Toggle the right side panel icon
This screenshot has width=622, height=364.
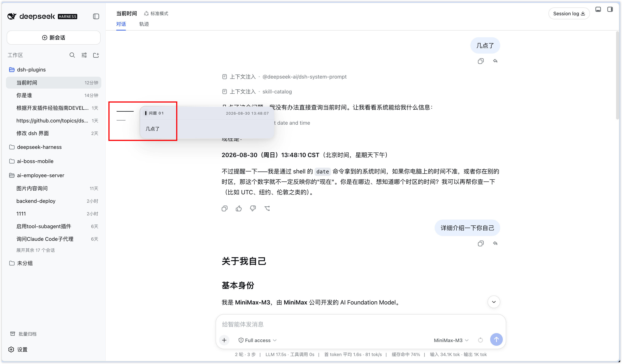coord(610,9)
